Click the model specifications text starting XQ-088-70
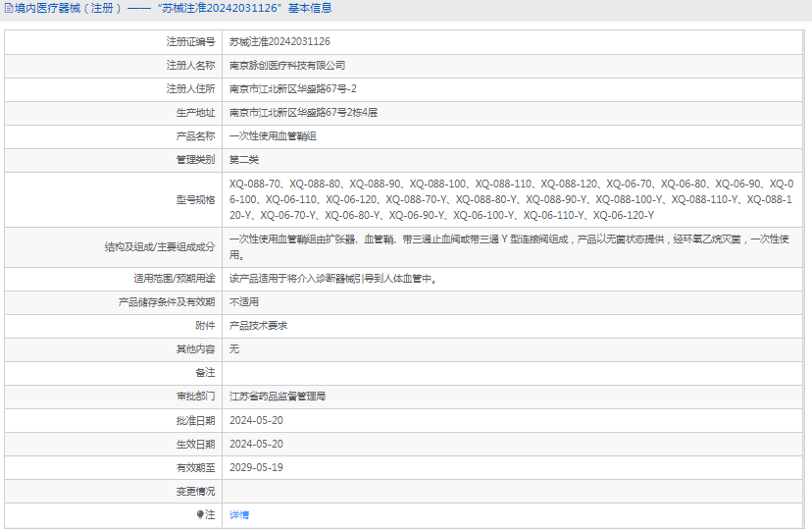This screenshot has width=812, height=531. coord(512,199)
